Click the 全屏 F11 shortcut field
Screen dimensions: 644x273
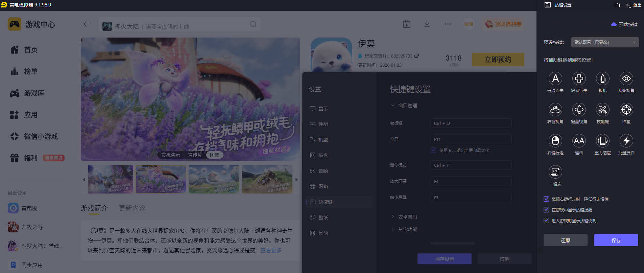471,139
